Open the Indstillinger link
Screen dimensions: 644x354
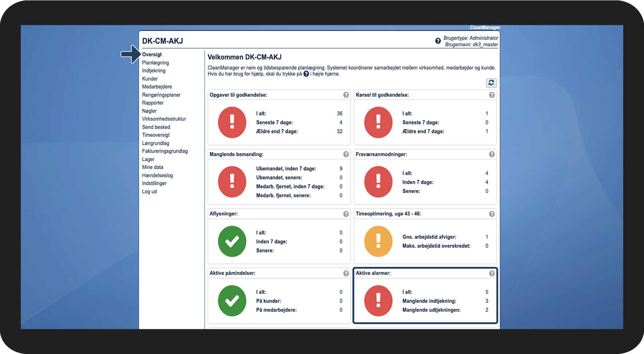(x=154, y=183)
